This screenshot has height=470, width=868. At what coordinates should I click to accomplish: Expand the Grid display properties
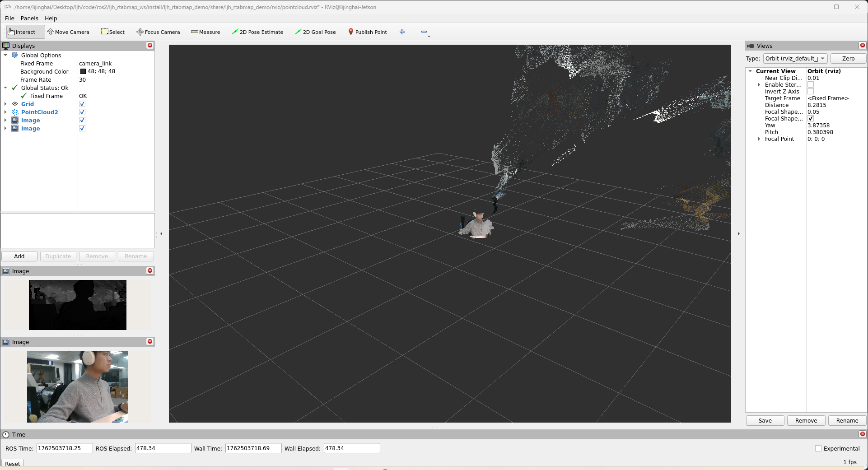5,104
